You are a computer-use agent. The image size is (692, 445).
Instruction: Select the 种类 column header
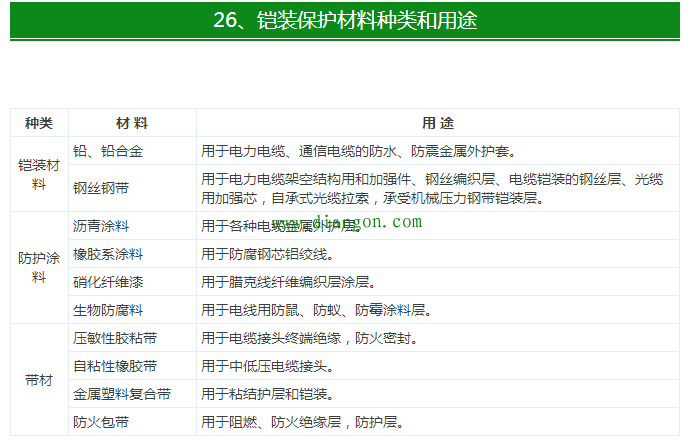coord(39,123)
